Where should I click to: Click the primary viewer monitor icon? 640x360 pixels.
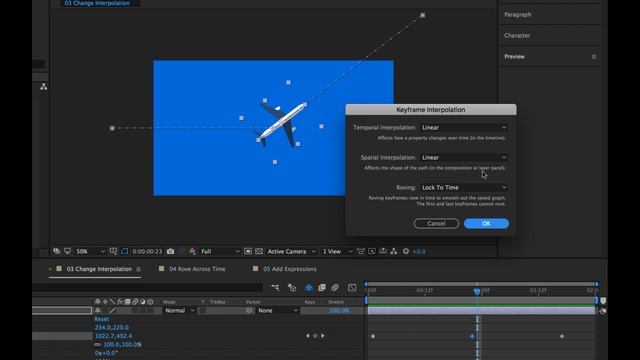(67, 251)
